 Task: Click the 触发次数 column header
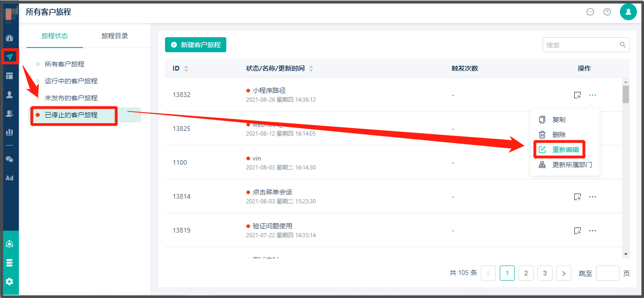pyautogui.click(x=465, y=68)
